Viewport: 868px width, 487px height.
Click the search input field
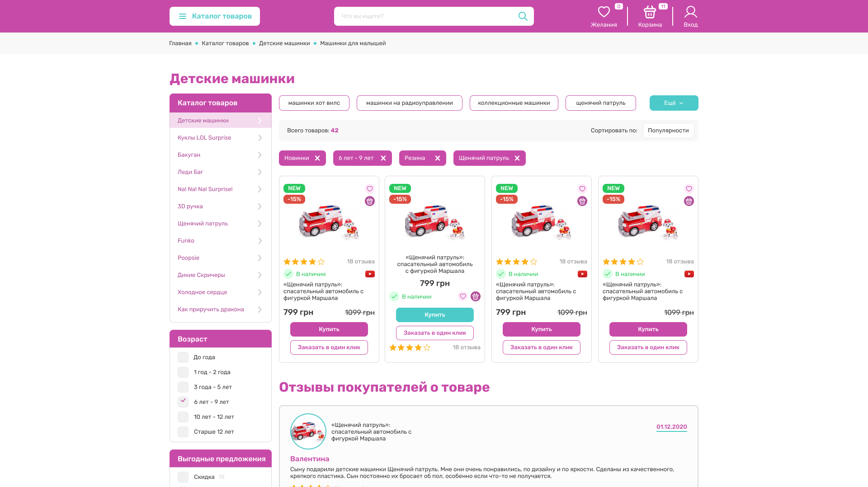[425, 16]
